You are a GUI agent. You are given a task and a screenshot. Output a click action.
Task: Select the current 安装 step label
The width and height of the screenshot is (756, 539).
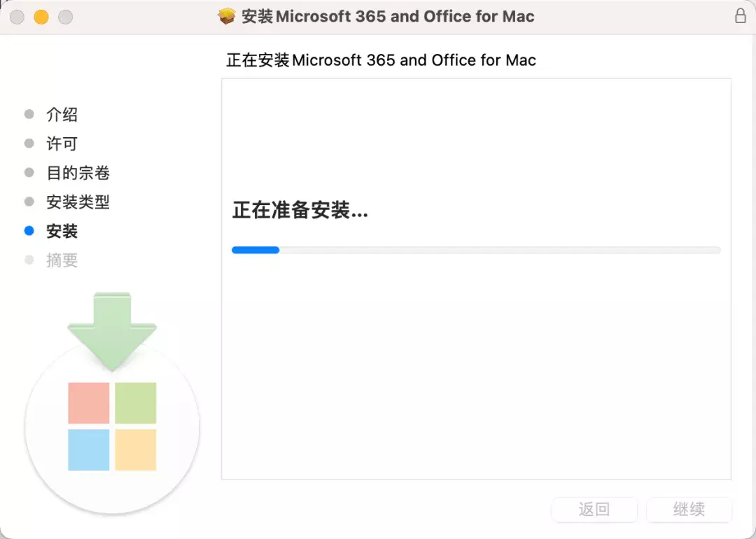[x=62, y=231]
